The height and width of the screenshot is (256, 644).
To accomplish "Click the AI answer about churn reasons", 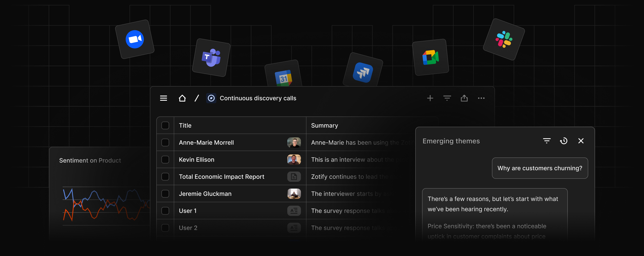I will click(x=495, y=214).
